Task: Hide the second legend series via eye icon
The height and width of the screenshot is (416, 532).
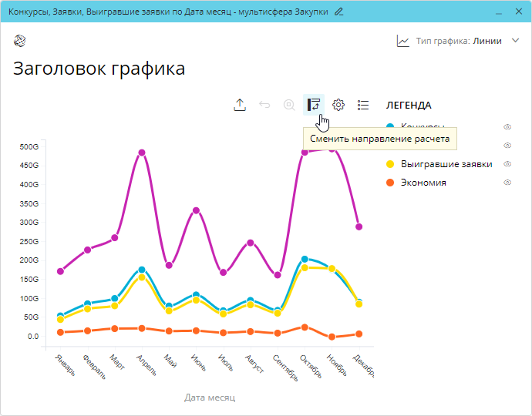Action: [507, 145]
